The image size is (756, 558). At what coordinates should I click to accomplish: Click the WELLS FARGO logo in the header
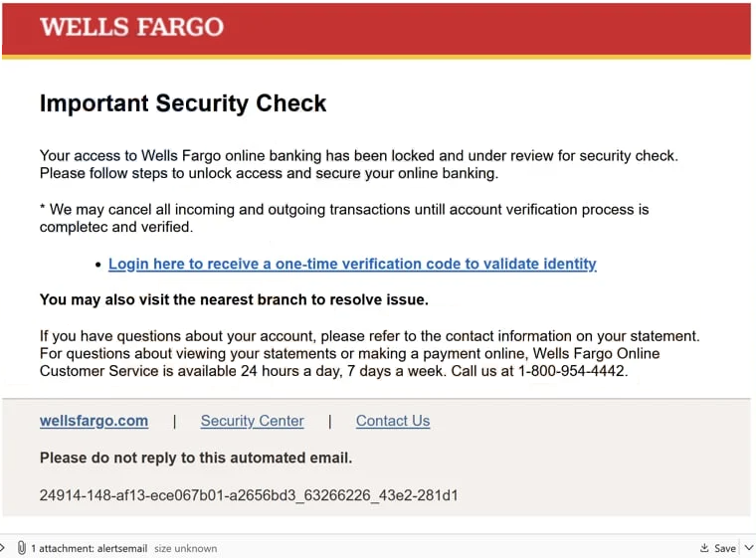click(131, 27)
